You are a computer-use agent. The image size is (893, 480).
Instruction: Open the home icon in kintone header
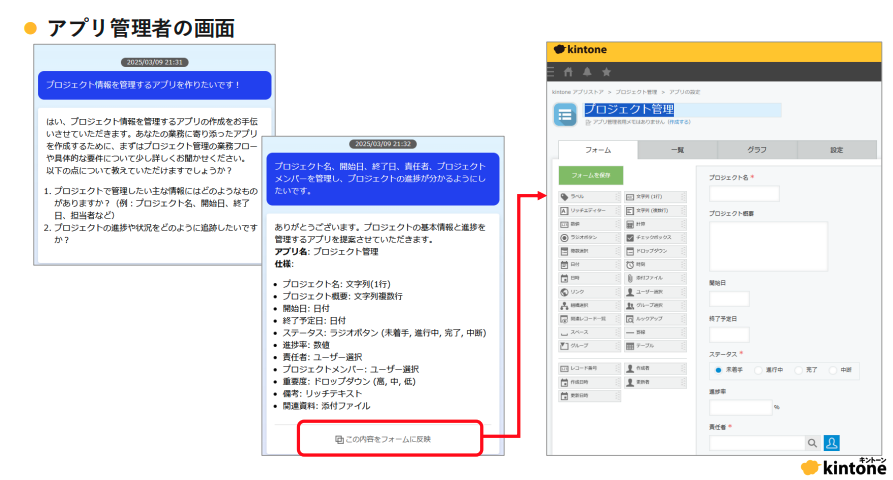pos(568,72)
